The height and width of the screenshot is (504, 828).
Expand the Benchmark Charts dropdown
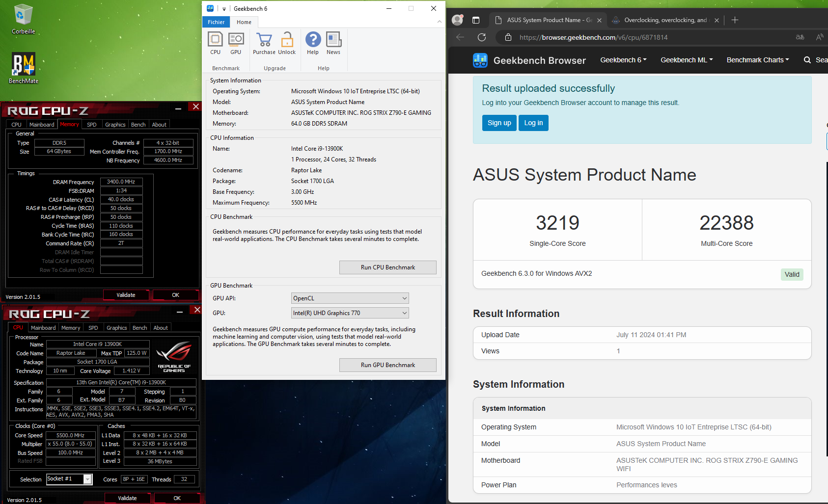[758, 60]
